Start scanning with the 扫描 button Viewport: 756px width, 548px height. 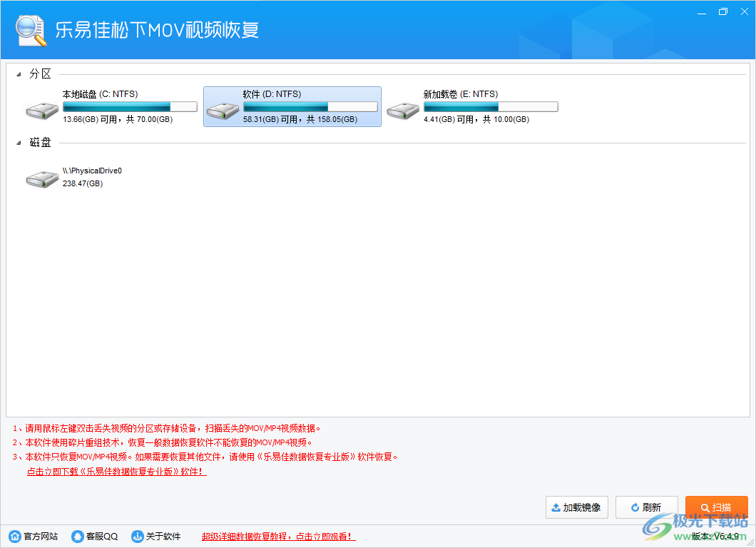[x=717, y=507]
